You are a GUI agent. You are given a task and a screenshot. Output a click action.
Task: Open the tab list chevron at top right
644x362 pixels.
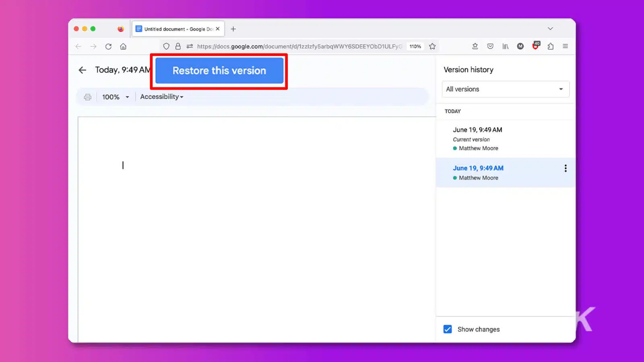pyautogui.click(x=550, y=29)
